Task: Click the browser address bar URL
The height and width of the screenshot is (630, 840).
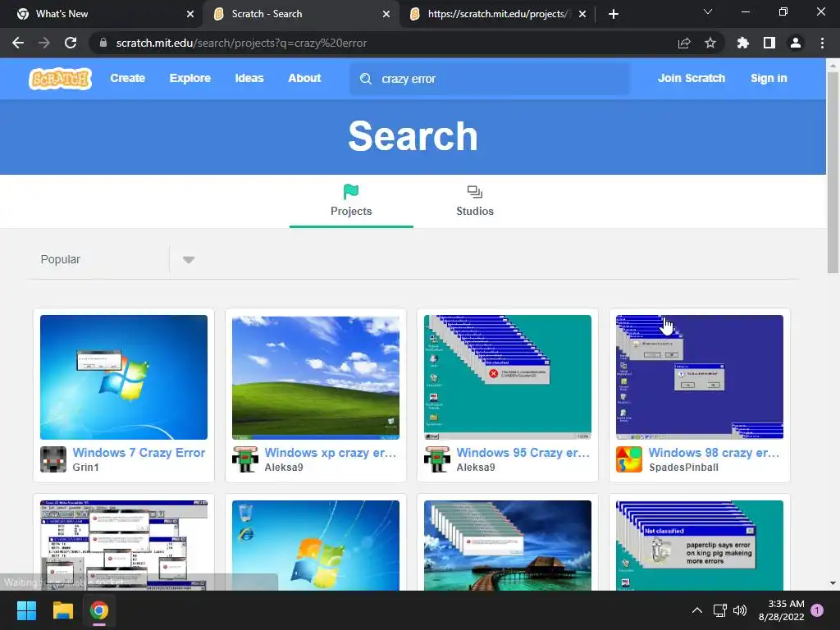Action: point(241,43)
